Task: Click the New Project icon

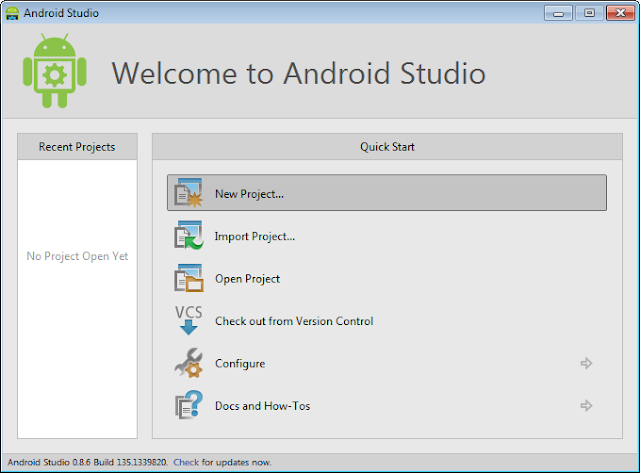Action: [188, 193]
